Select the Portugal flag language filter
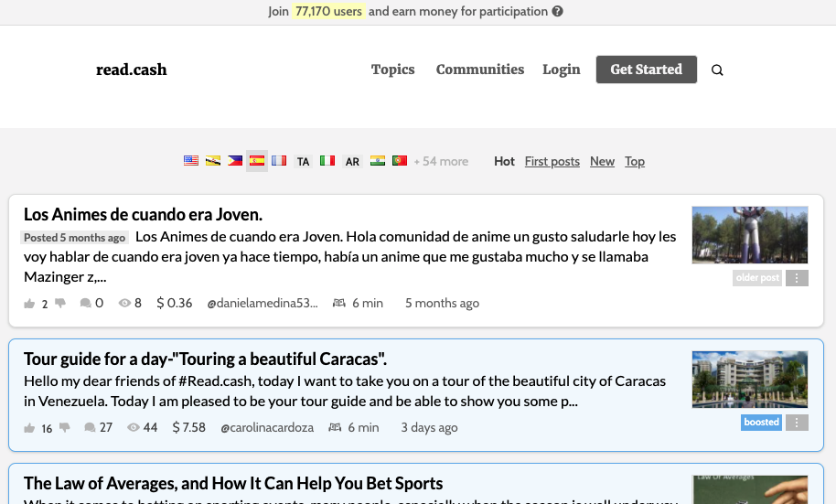 click(400, 161)
